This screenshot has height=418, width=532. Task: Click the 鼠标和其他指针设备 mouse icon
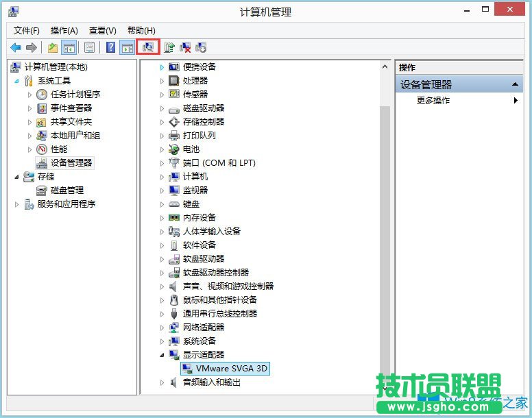(x=173, y=300)
